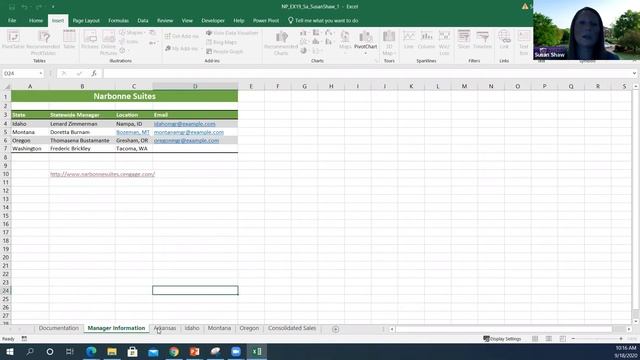Click inside the formula bar input

pyautogui.click(x=366, y=73)
